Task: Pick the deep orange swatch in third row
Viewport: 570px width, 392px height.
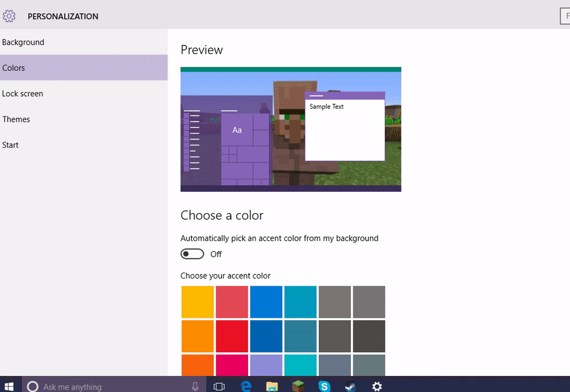Action: tap(197, 365)
